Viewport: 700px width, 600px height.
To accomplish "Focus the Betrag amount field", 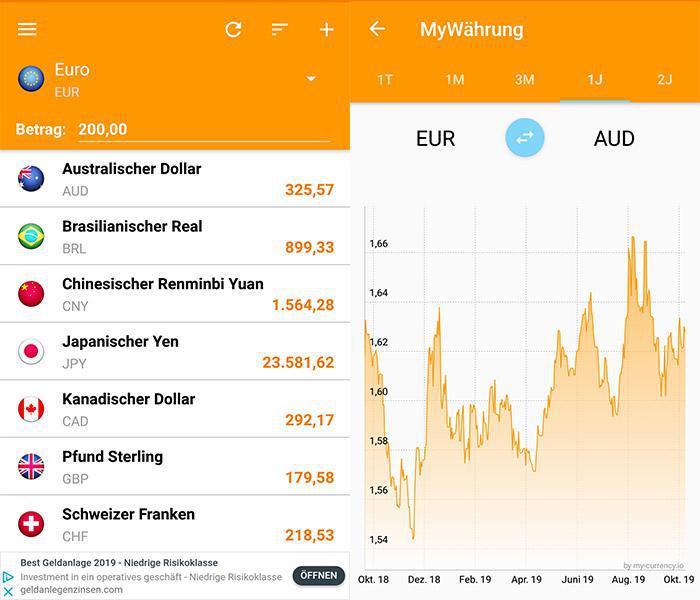I will point(204,130).
